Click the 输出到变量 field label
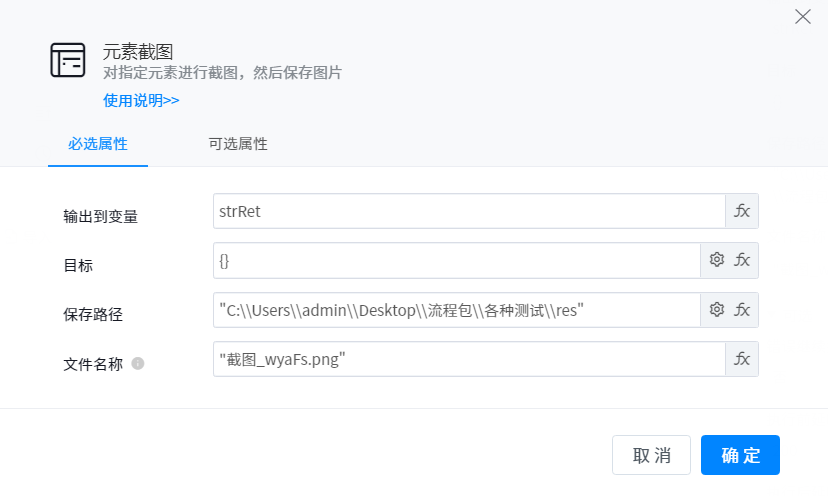The width and height of the screenshot is (828, 496). coord(100,216)
